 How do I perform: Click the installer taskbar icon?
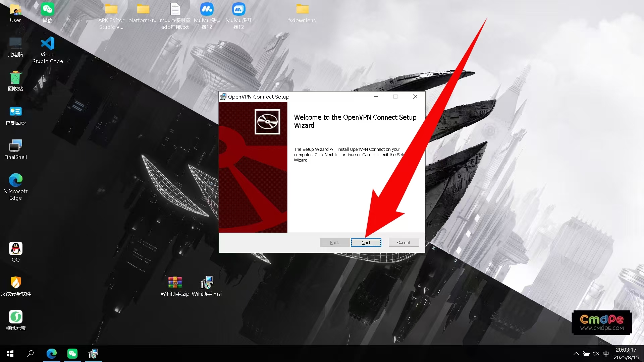[93, 354]
